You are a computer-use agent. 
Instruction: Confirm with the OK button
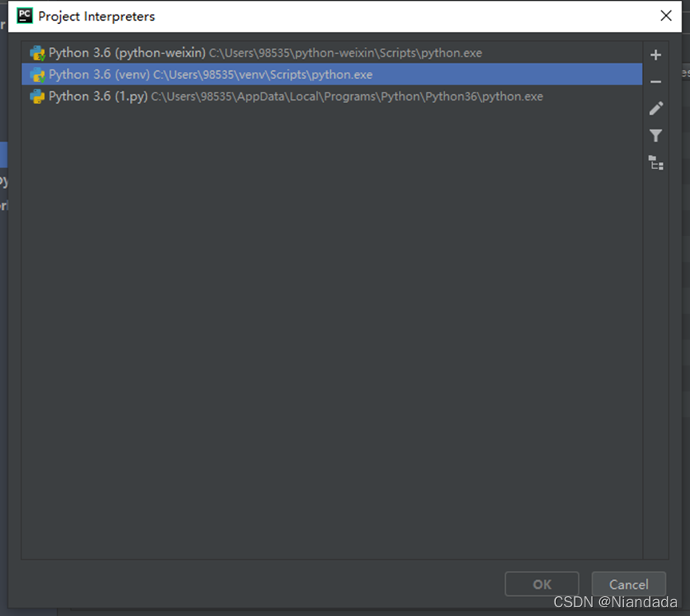(542, 584)
